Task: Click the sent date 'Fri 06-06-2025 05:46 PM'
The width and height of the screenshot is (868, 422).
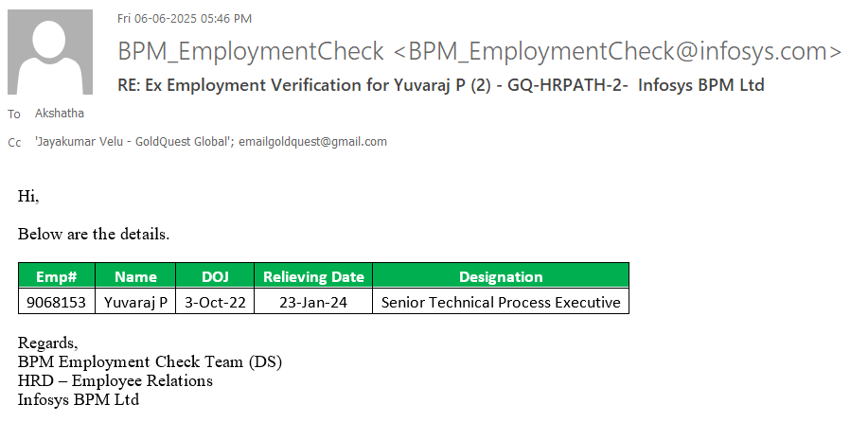Action: (185, 19)
